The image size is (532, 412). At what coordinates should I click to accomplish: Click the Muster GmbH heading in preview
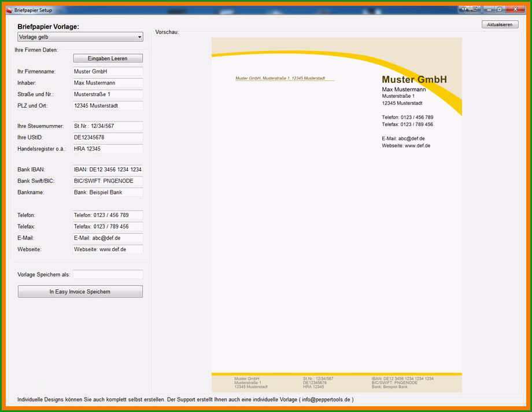[x=414, y=79]
